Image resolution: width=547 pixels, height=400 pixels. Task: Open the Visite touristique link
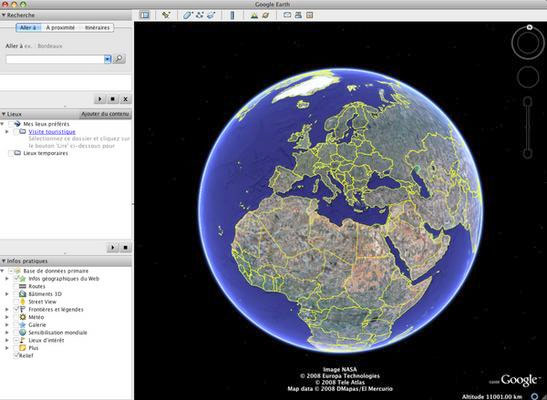coord(52,131)
